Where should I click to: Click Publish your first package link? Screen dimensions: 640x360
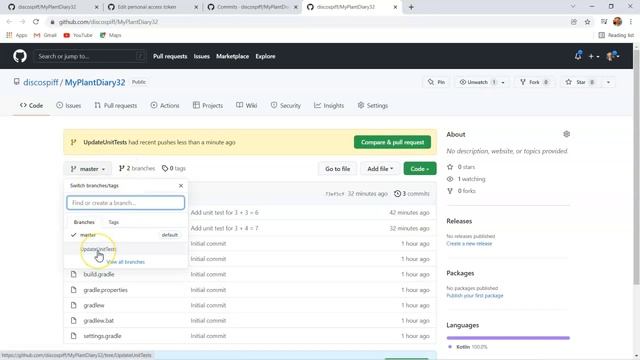click(475, 296)
